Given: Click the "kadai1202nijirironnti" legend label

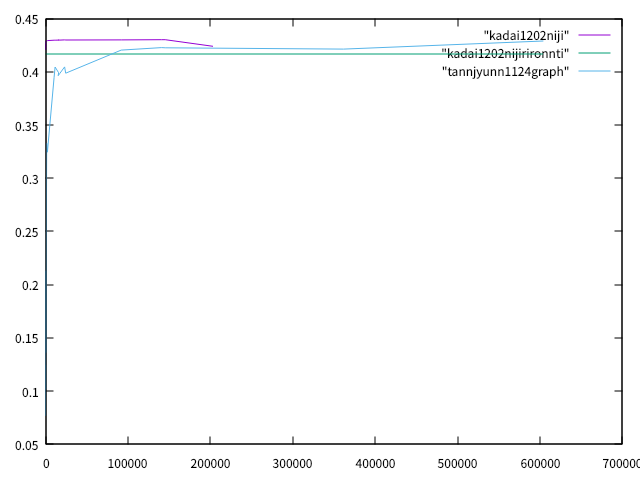Looking at the screenshot, I should 505,53.
